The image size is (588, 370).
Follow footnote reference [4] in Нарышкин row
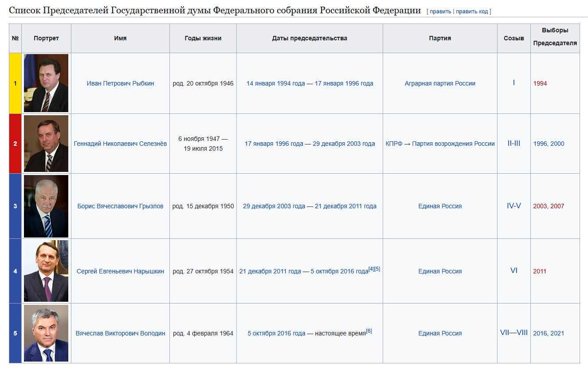coord(371,269)
